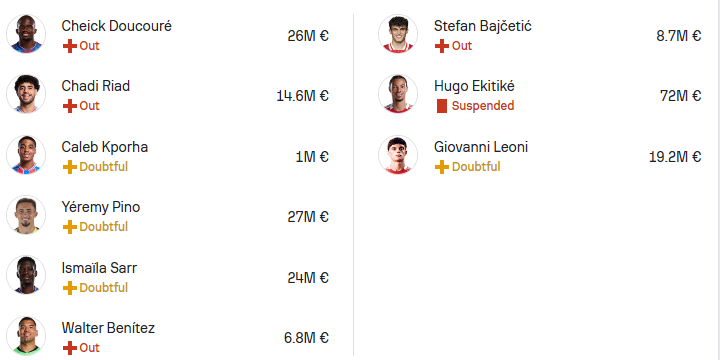This screenshot has width=720, height=360.
Task: Open Hugo Ekitiké's player avatar
Action: click(x=398, y=94)
